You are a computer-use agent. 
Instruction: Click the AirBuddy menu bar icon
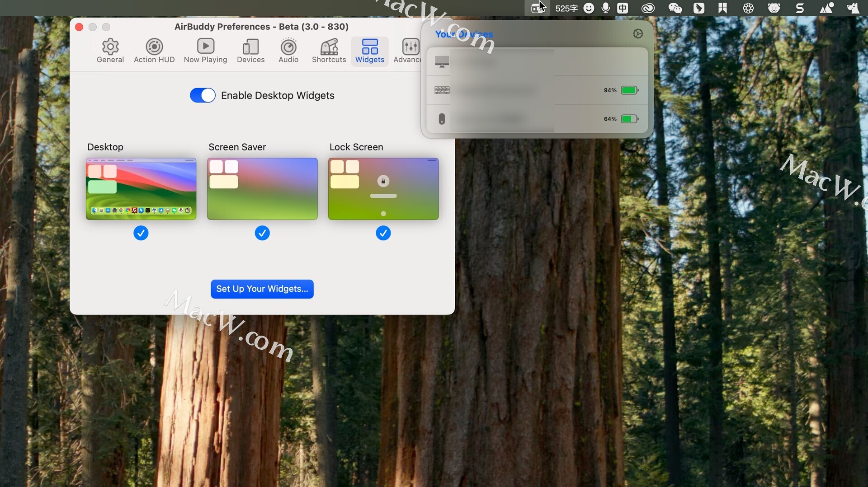537,8
